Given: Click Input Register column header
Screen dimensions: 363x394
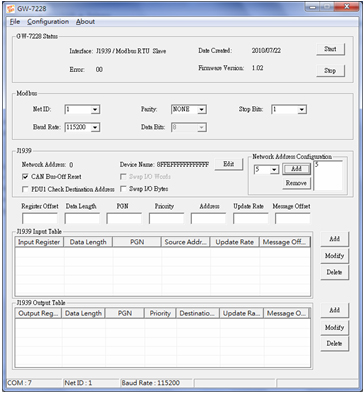Looking at the screenshot, I should point(39,242).
